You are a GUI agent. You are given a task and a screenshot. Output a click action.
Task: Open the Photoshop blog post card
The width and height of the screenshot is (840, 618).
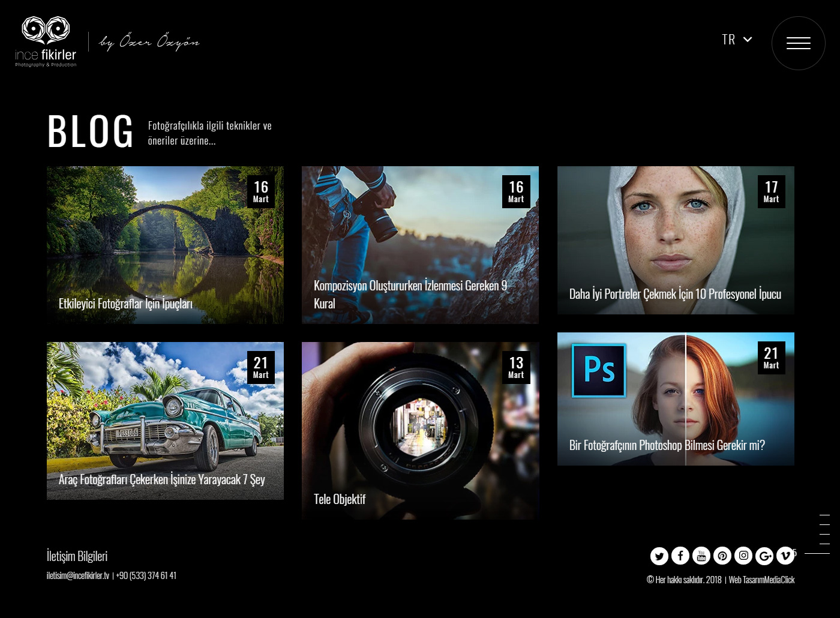pyautogui.click(x=676, y=399)
